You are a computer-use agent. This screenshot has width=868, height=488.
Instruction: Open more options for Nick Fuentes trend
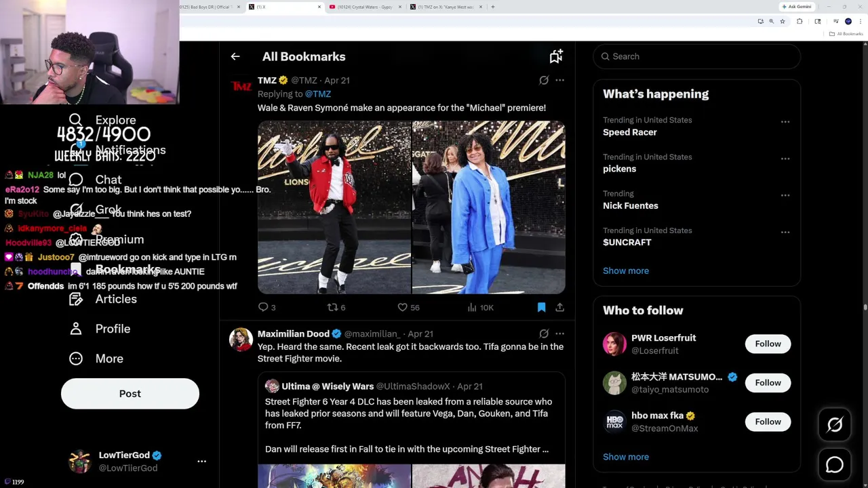tap(785, 195)
